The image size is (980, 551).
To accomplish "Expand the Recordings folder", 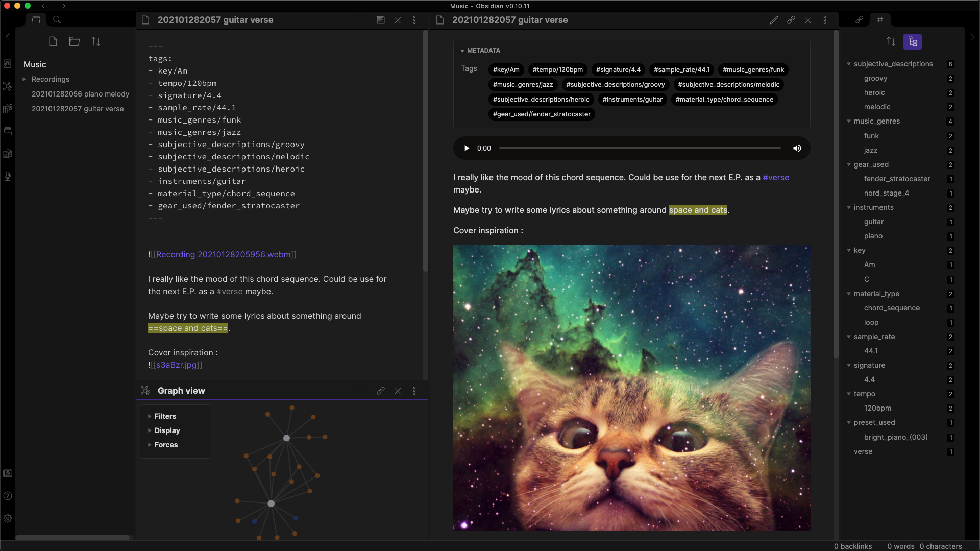I will click(x=24, y=79).
